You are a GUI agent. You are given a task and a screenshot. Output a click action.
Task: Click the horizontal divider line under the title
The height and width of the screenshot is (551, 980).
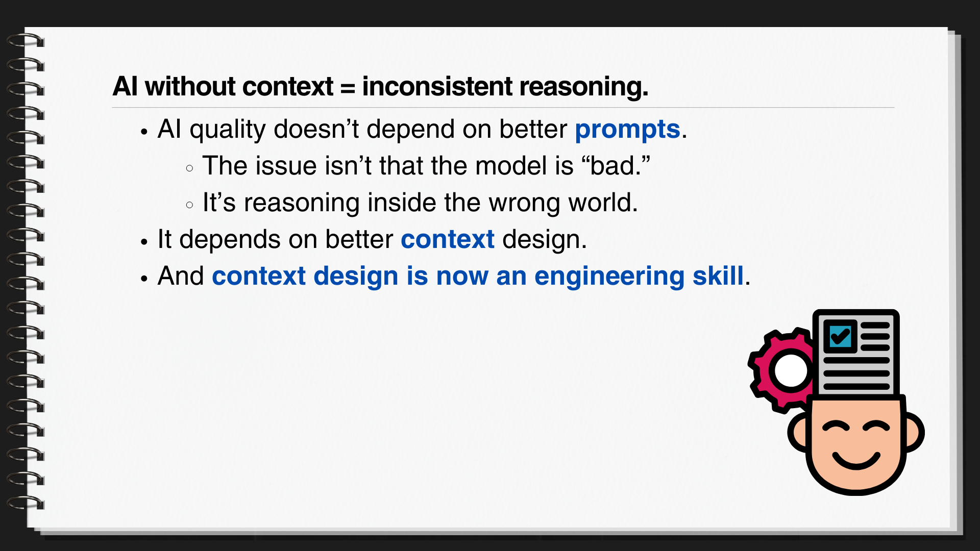(503, 108)
